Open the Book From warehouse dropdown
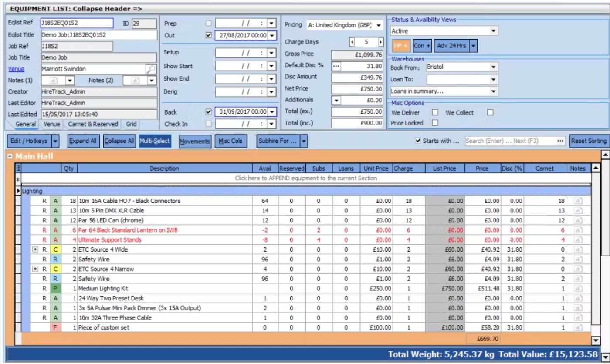 493,67
